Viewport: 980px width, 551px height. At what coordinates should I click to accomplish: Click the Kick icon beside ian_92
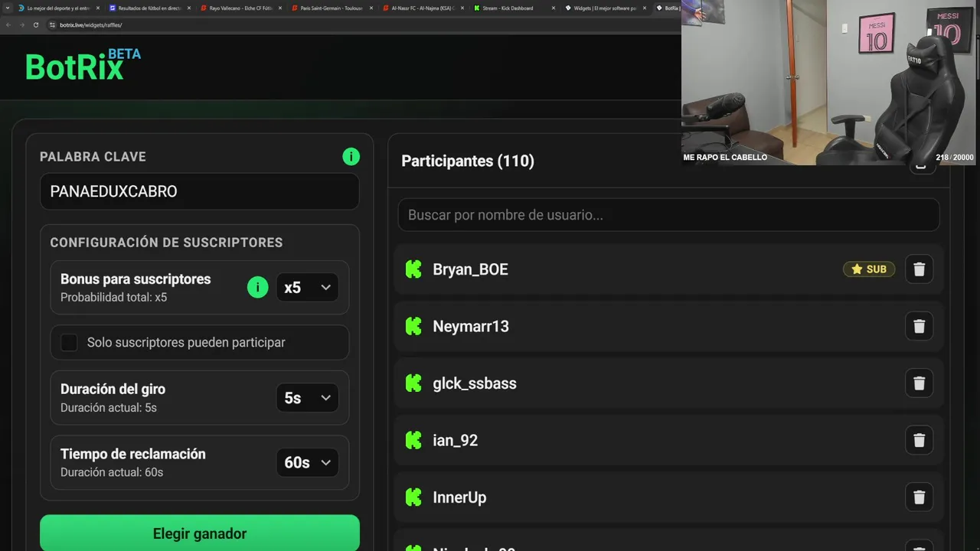point(413,440)
